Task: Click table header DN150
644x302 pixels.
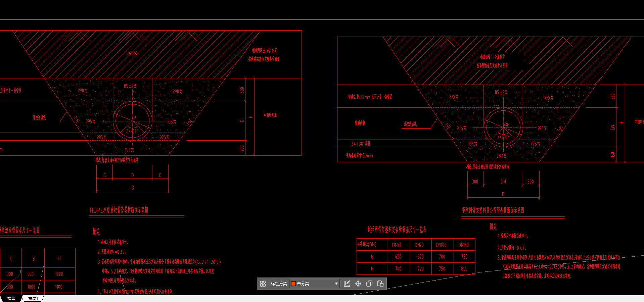Action: click(x=464, y=245)
